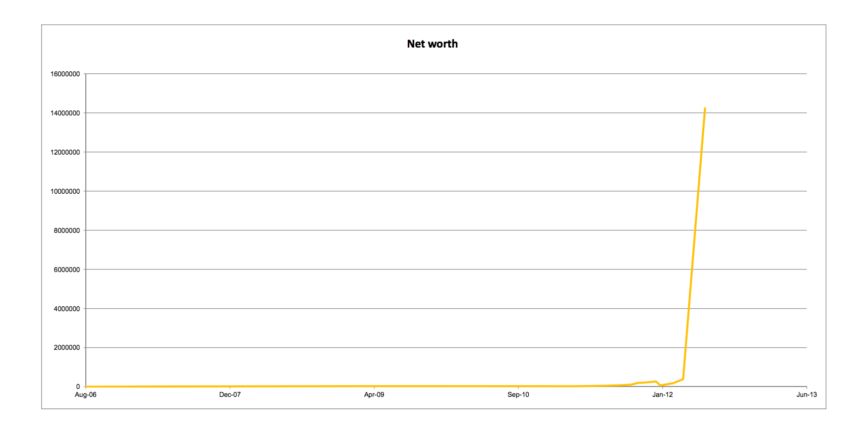Click the Aug-06 date label
The height and width of the screenshot is (441, 868).
pos(86,395)
